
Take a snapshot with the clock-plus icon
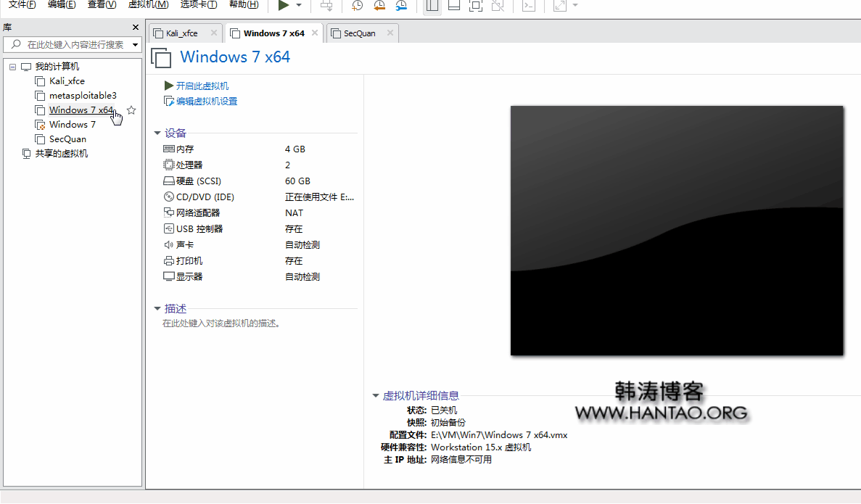click(358, 6)
